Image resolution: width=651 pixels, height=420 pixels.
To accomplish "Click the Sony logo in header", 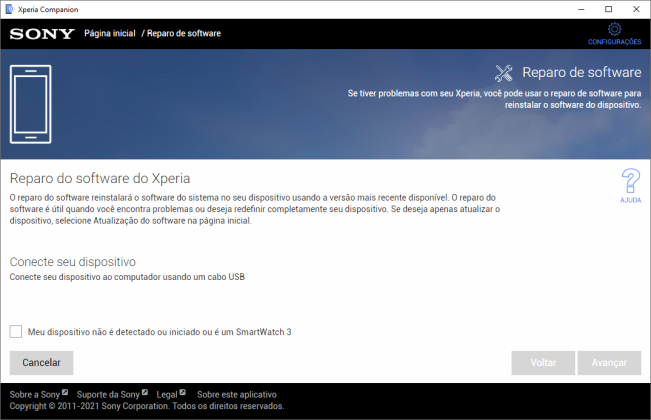I will [42, 34].
